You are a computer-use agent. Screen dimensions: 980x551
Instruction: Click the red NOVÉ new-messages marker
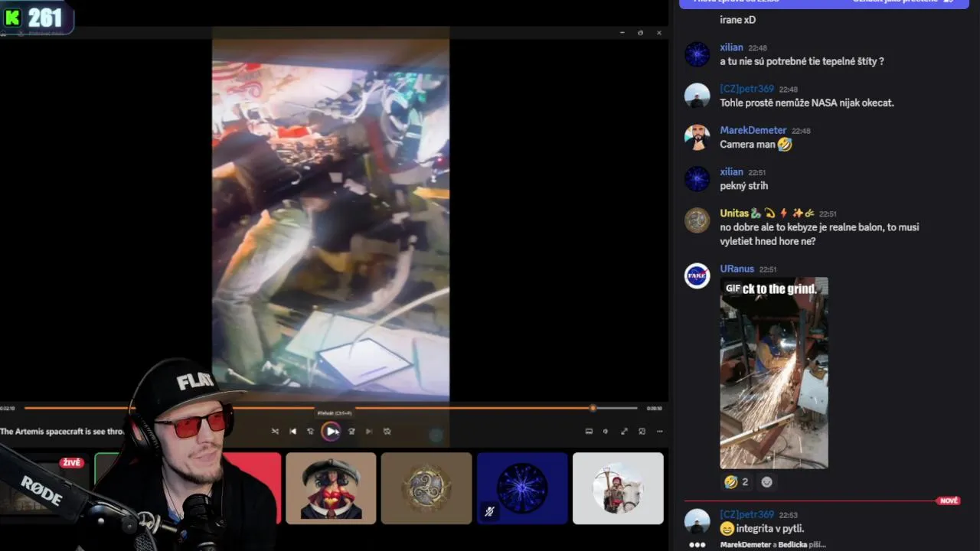click(x=949, y=500)
